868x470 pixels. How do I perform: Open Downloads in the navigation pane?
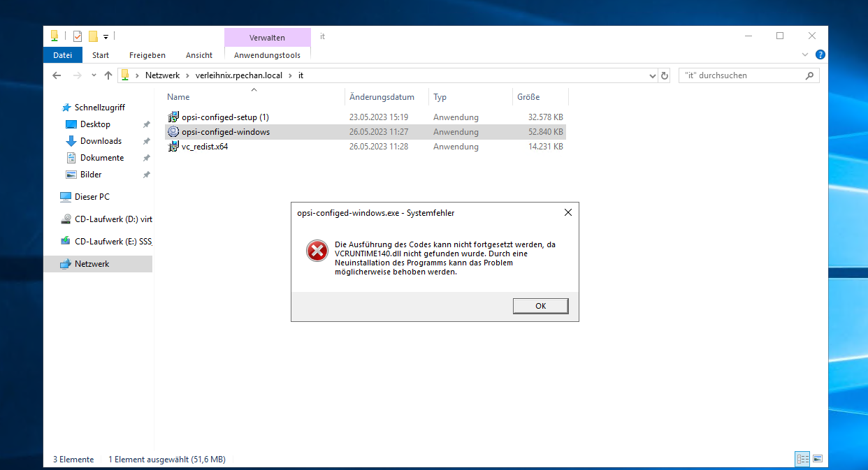(x=101, y=141)
